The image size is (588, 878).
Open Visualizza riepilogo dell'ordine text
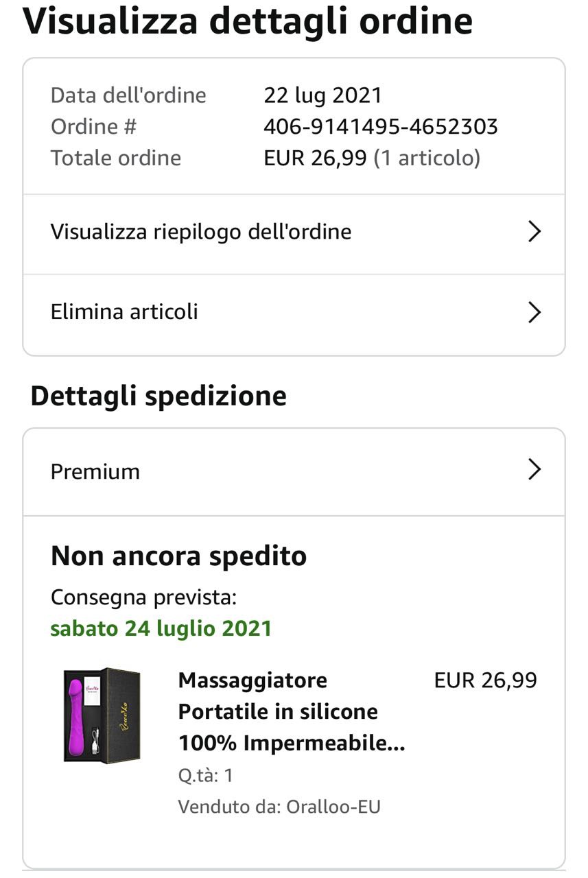[x=200, y=232]
